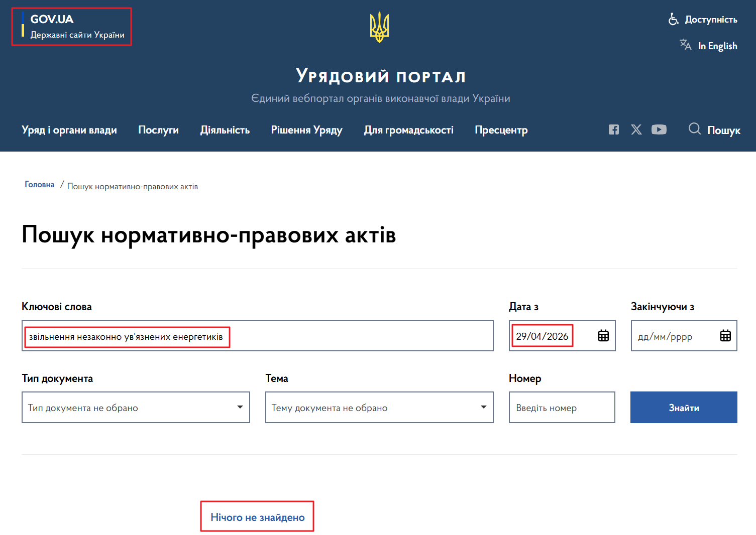Click the Знайти search button
The width and height of the screenshot is (756, 535).
[x=684, y=408]
